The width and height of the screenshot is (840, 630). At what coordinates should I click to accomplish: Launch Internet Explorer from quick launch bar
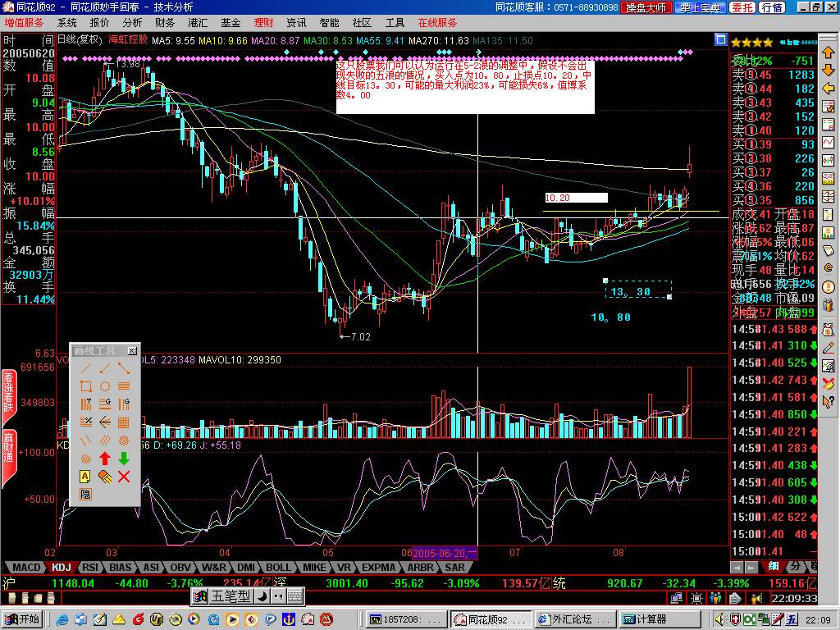pyautogui.click(x=62, y=619)
